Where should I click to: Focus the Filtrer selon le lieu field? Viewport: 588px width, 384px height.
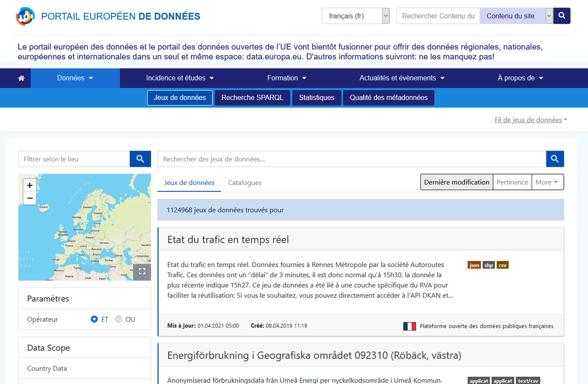point(74,159)
